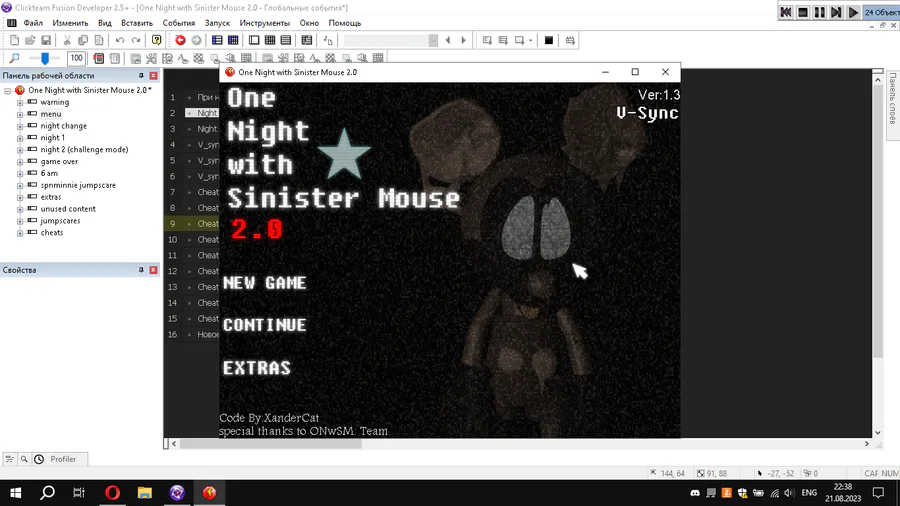Click the black Stop square toolbar icon
This screenshot has width=900, height=506.
pos(549,40)
